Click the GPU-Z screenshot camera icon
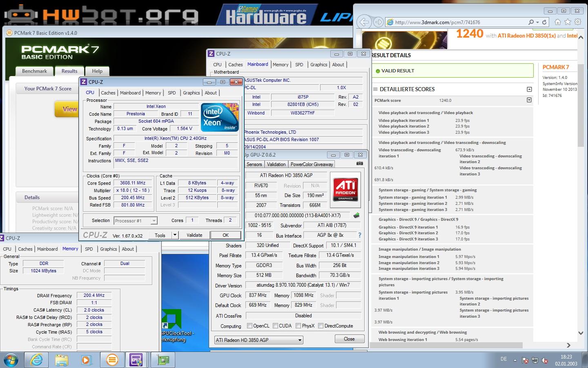The height and width of the screenshot is (368, 588). 359,164
